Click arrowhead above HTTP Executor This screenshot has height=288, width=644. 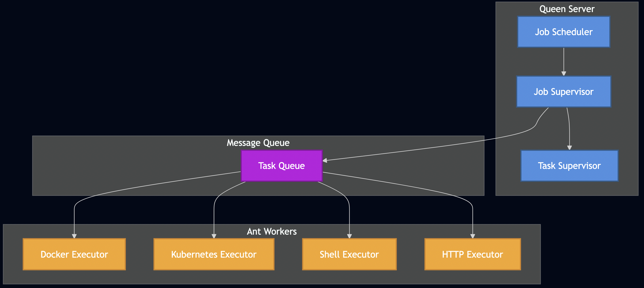[473, 236]
